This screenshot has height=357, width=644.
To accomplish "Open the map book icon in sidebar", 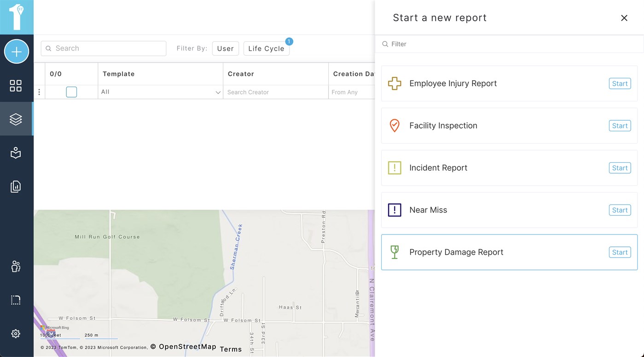I will pos(16,152).
